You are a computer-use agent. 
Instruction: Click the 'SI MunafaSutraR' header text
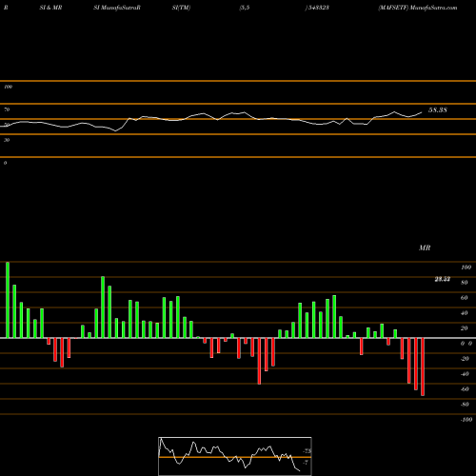pos(117,8)
